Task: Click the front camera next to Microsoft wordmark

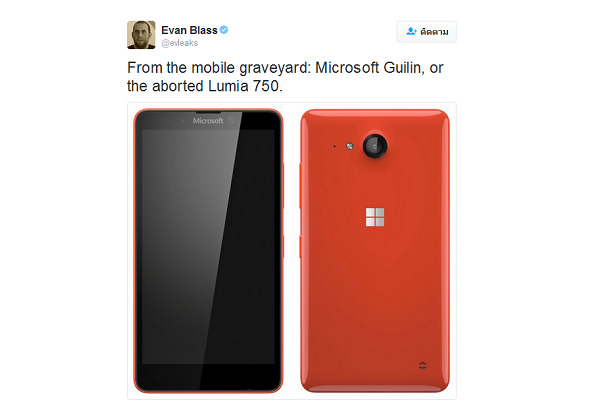Action: pos(231,121)
